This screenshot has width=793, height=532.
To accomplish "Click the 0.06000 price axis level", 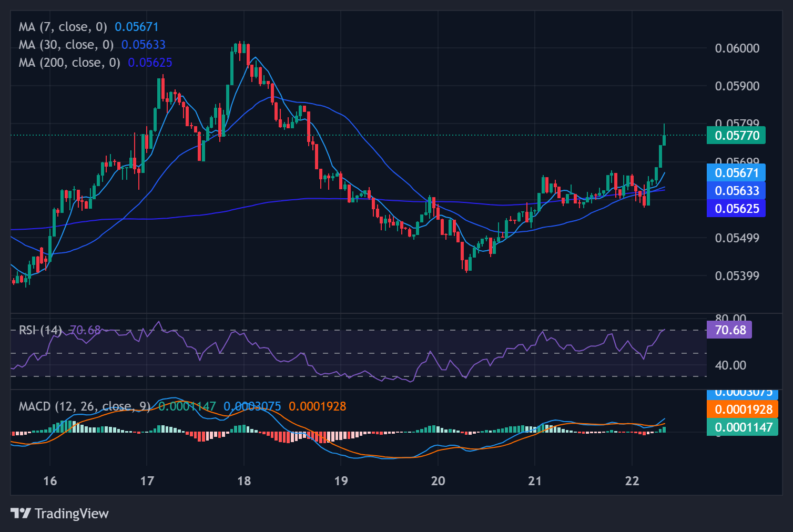I will pyautogui.click(x=737, y=48).
